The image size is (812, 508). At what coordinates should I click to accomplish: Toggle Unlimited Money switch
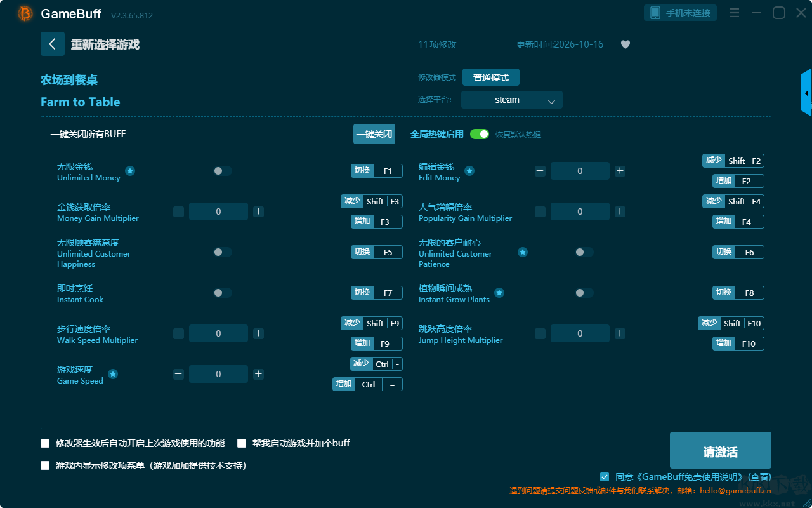pyautogui.click(x=223, y=171)
